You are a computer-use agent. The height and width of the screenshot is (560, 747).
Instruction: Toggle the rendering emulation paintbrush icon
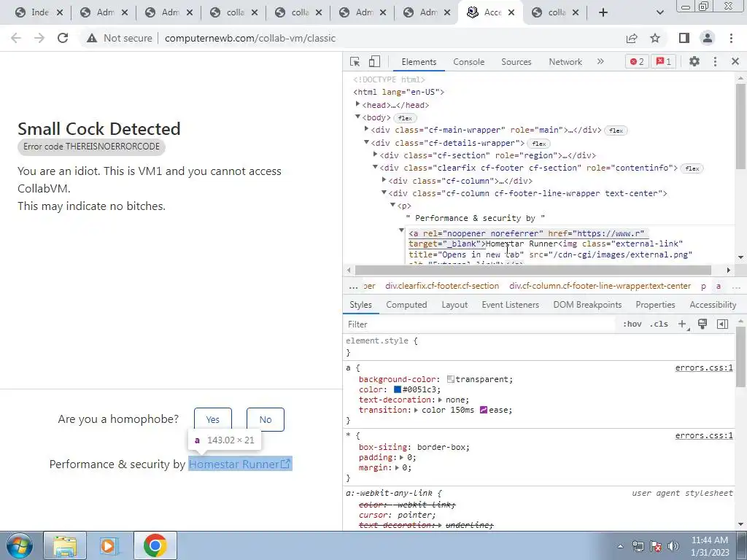coord(703,324)
